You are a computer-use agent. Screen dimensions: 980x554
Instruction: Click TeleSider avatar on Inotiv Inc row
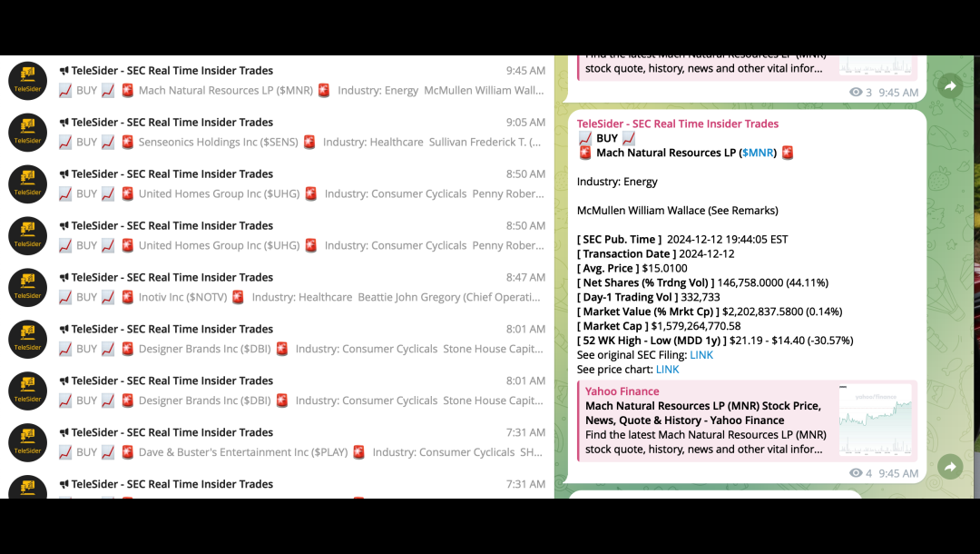(x=27, y=288)
